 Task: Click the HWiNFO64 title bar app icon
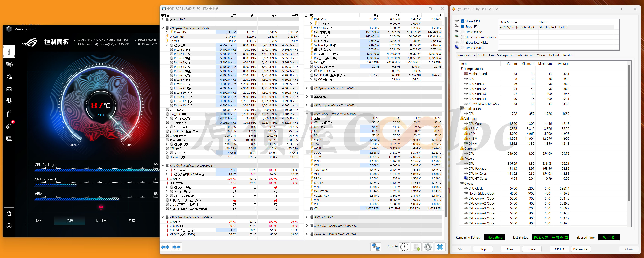pos(163,9)
